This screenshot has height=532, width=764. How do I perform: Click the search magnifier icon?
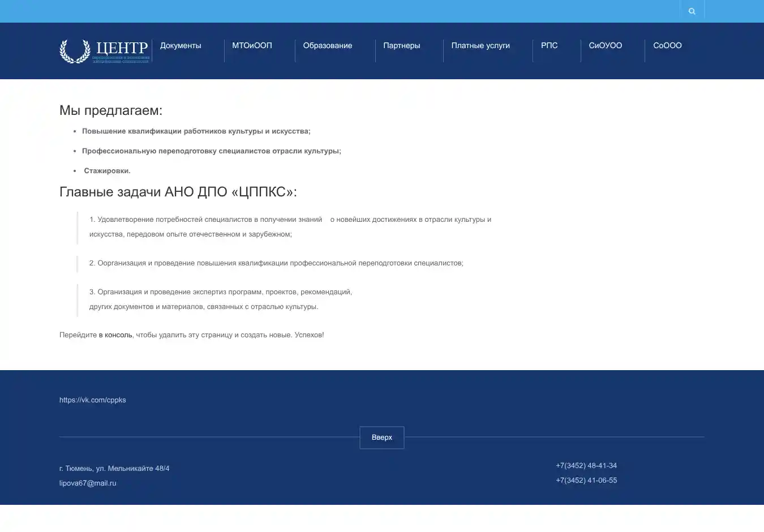692,11
